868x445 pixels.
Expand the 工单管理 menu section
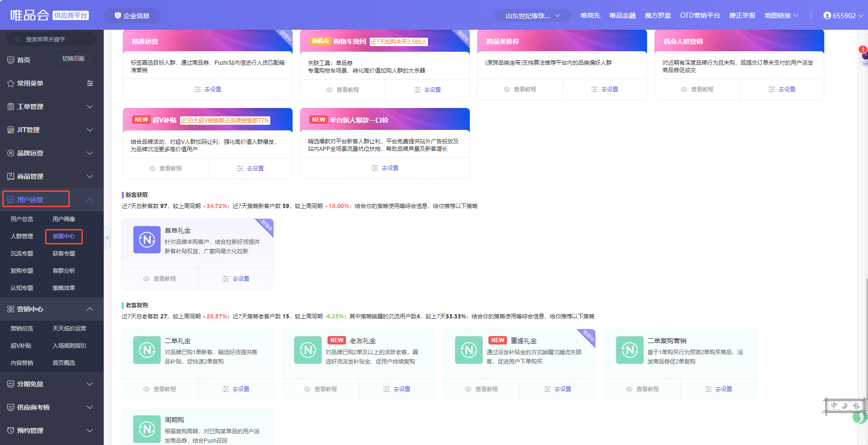pyautogui.click(x=51, y=107)
